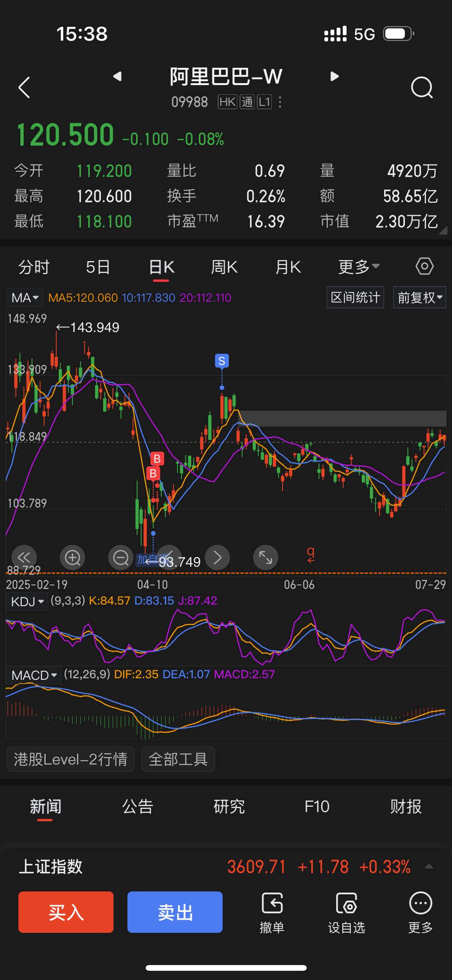Open the MA indicator dropdown
Screen dimensions: 452x980
tap(25, 298)
